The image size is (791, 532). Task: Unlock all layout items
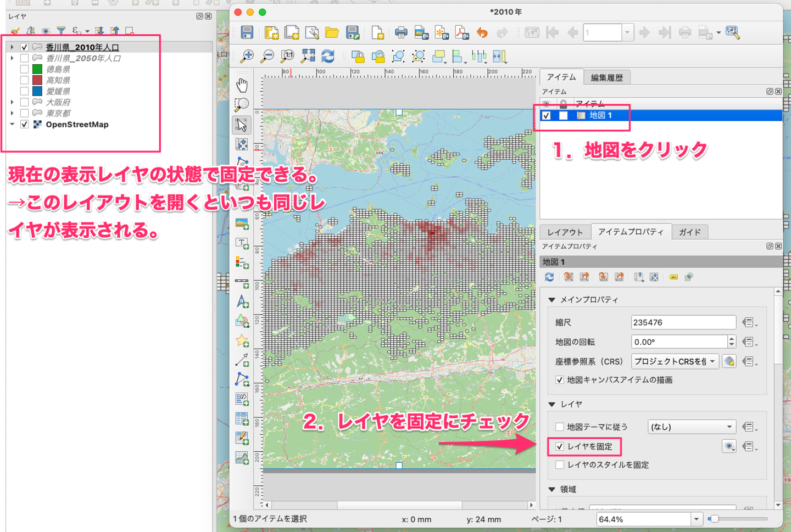pos(378,56)
